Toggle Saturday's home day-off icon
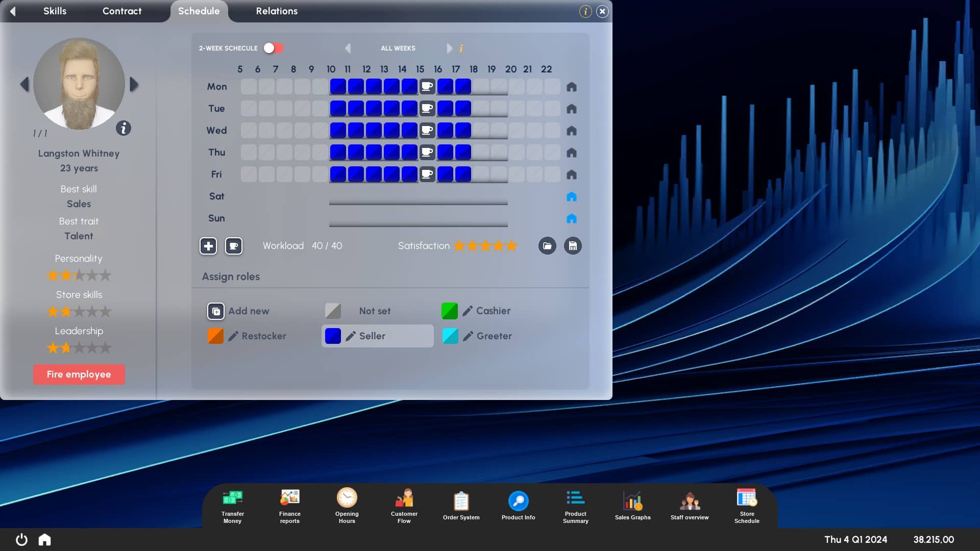 tap(572, 196)
